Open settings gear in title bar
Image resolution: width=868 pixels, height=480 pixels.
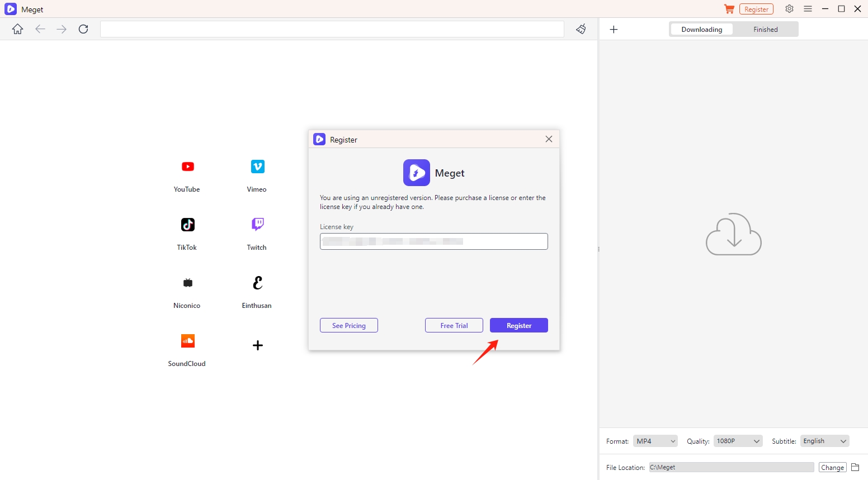coord(789,9)
